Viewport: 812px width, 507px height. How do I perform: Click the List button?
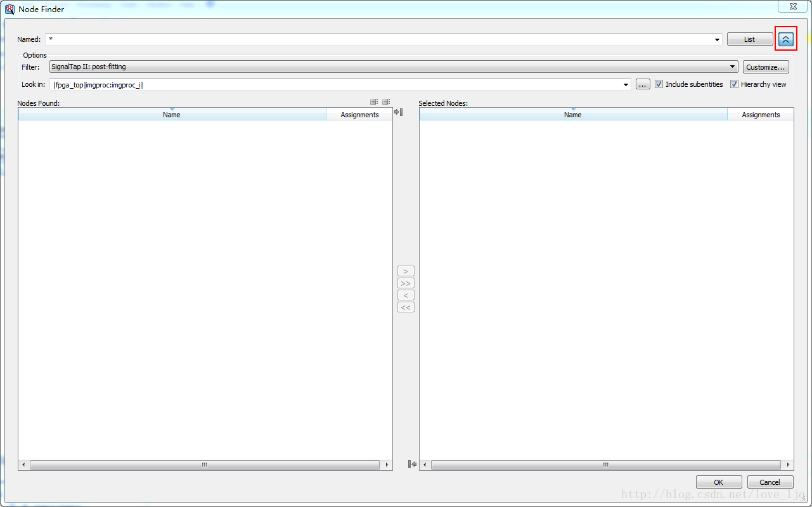pos(750,39)
